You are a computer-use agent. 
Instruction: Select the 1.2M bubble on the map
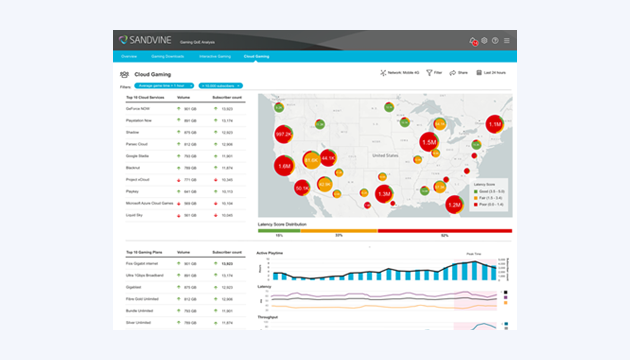coord(454,205)
